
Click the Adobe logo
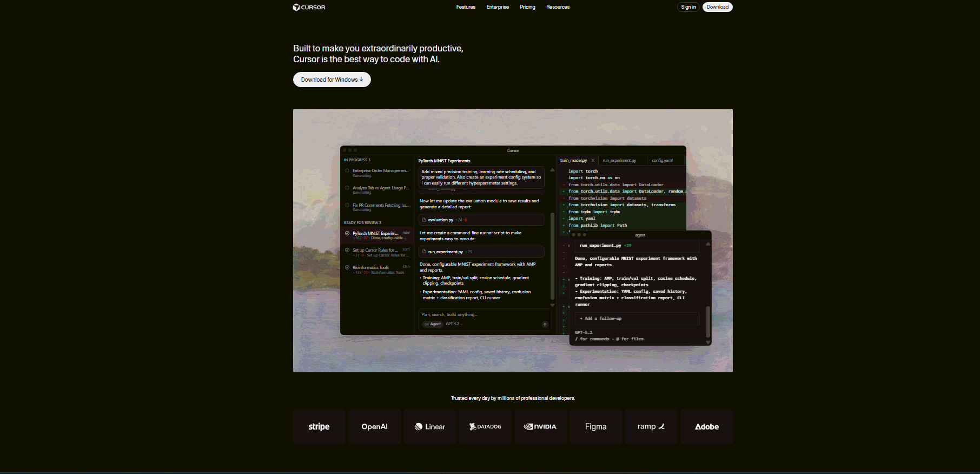(x=707, y=426)
